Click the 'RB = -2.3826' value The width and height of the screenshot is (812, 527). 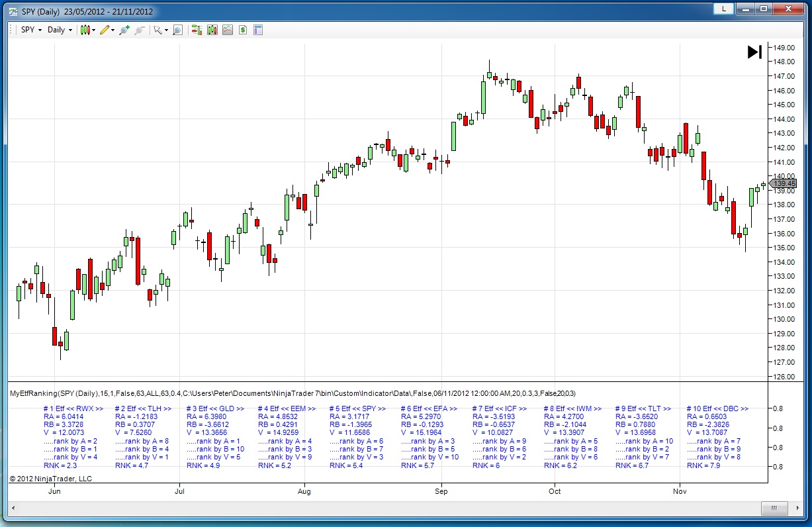click(x=708, y=424)
